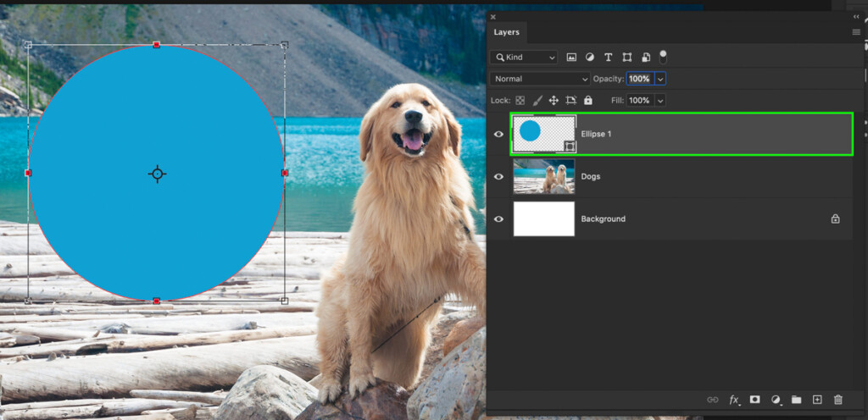Hide the Dogs layer

point(498,176)
